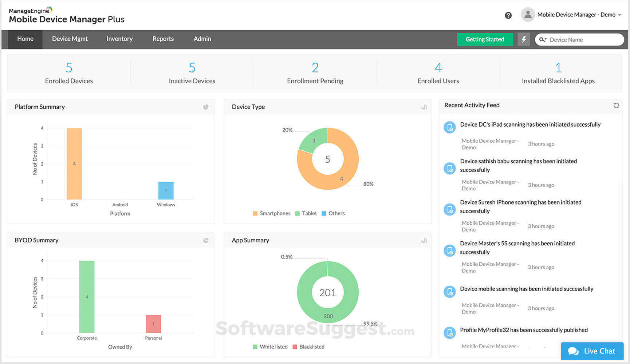The height and width of the screenshot is (364, 630).
Task: Click the chart icon in BYOD Summary header
Action: point(206,240)
